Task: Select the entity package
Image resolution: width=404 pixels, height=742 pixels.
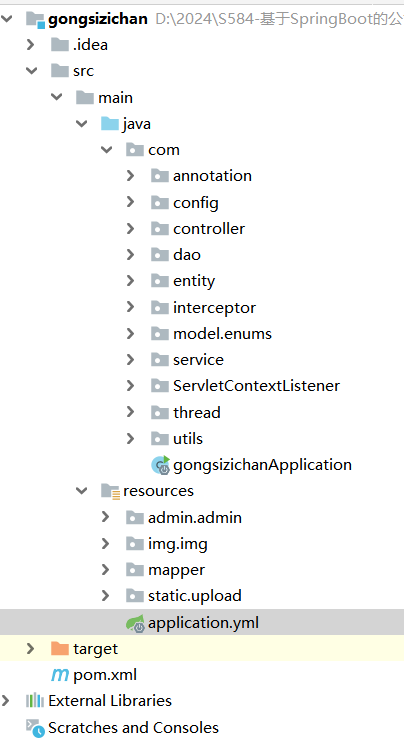Action: [x=194, y=281]
